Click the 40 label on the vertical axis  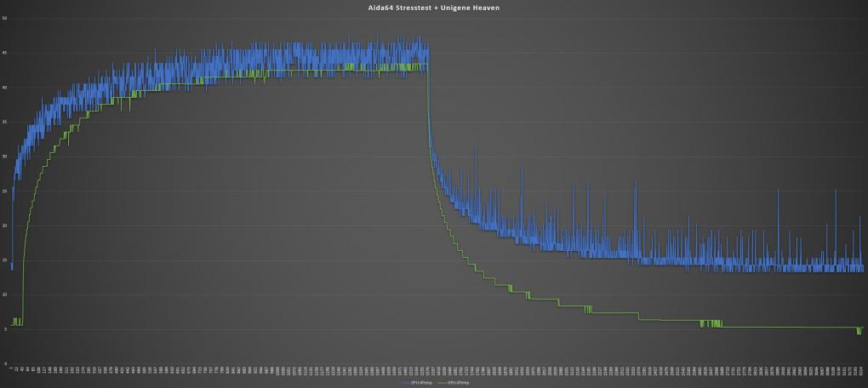[x=4, y=88]
